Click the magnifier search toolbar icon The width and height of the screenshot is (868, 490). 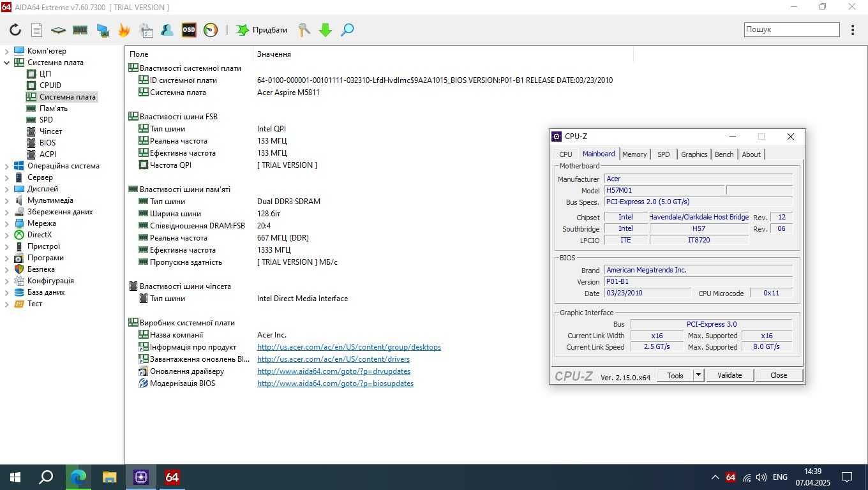347,30
